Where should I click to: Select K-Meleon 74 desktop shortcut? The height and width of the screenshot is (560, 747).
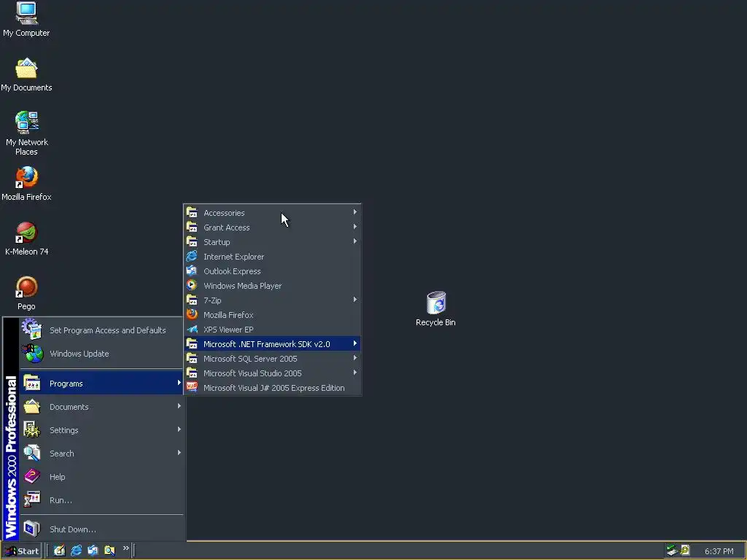point(26,238)
